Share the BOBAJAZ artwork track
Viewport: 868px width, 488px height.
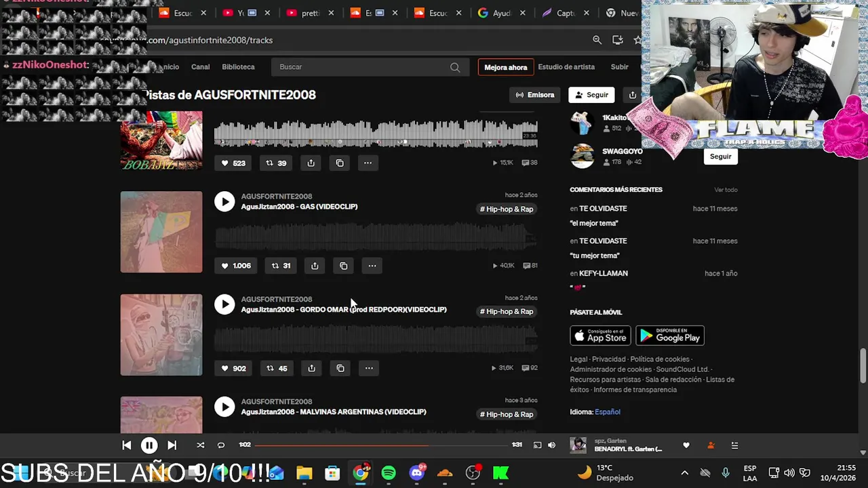click(x=311, y=163)
